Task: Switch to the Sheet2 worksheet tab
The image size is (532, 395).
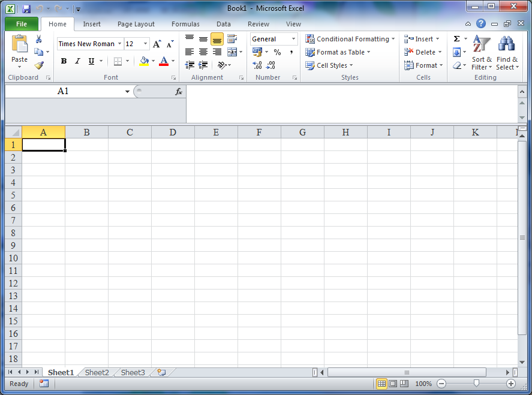Action: point(97,372)
